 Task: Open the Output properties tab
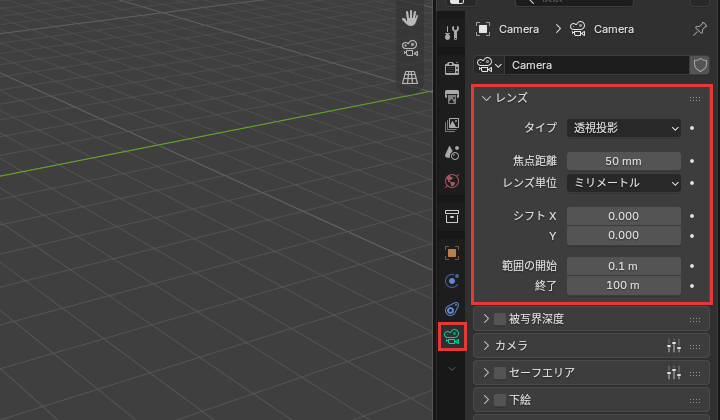pos(452,96)
